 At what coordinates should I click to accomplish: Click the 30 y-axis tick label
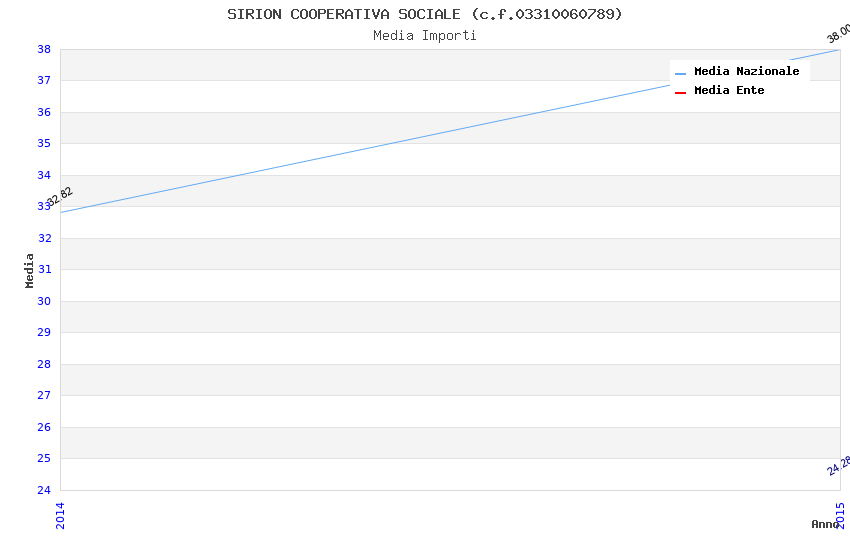point(44,301)
